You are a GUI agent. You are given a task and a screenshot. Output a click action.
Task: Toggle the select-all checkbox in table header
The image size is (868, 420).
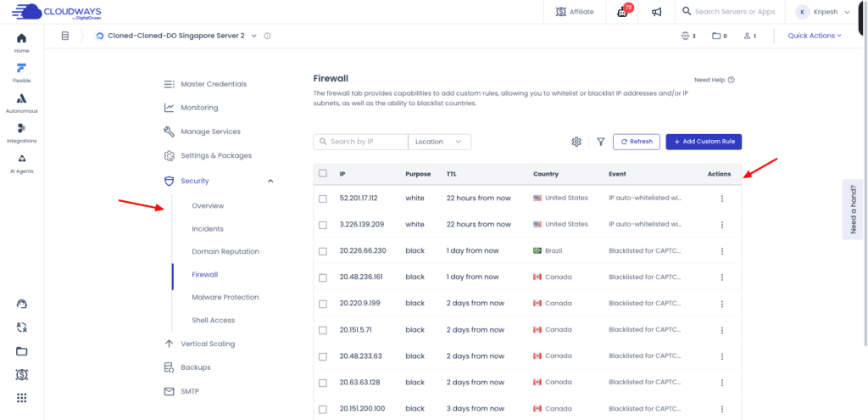coord(323,173)
